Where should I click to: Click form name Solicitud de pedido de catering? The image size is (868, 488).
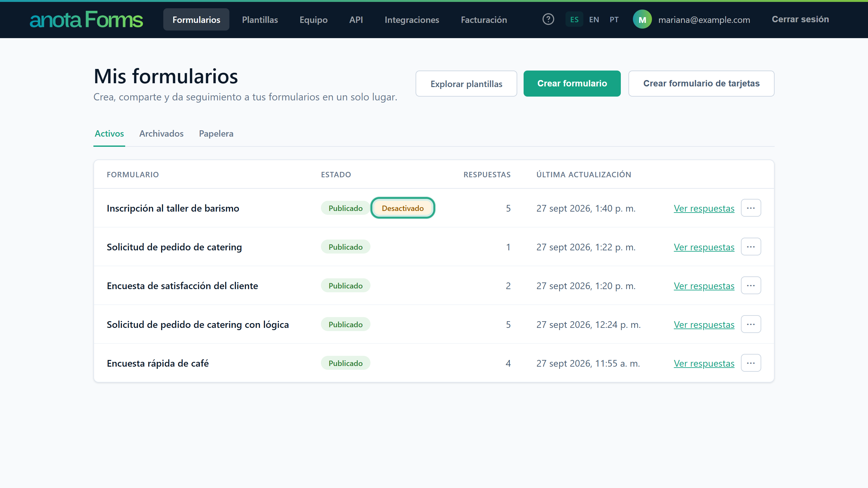[x=174, y=247]
